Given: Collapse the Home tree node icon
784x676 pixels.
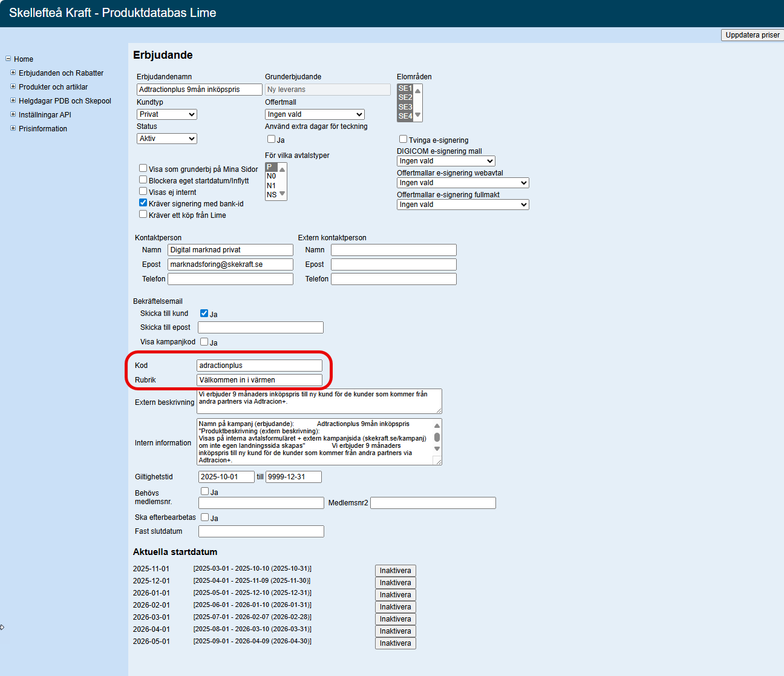Looking at the screenshot, I should tap(8, 59).
